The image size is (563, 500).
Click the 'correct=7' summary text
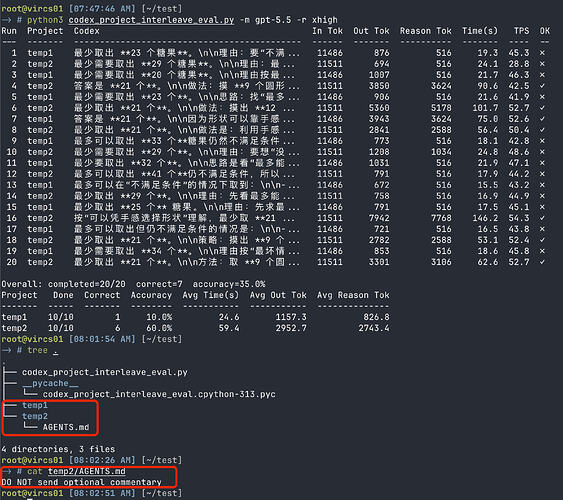click(x=159, y=284)
